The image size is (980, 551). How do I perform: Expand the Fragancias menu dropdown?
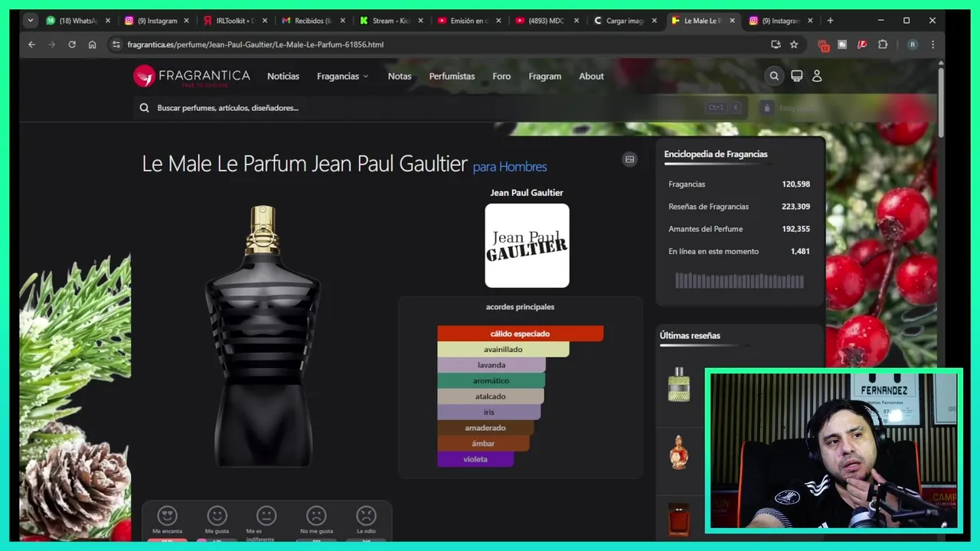342,76
